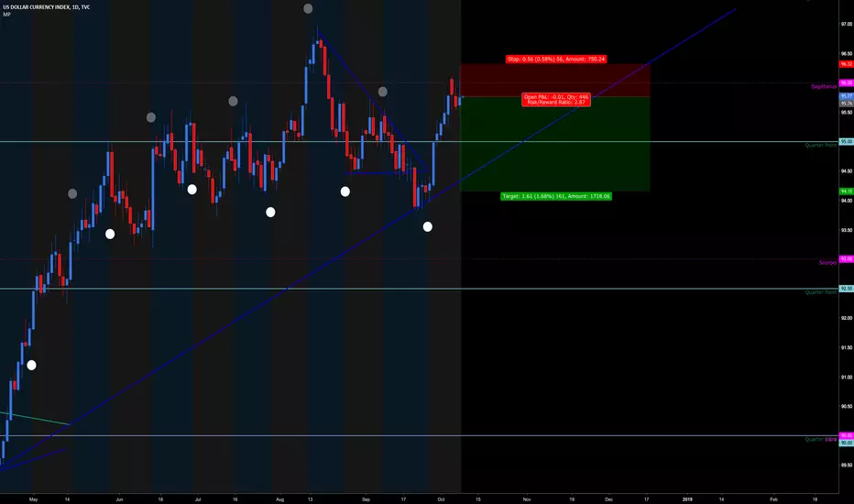
Task: Click the Aug date on time axis
Action: coord(280,499)
